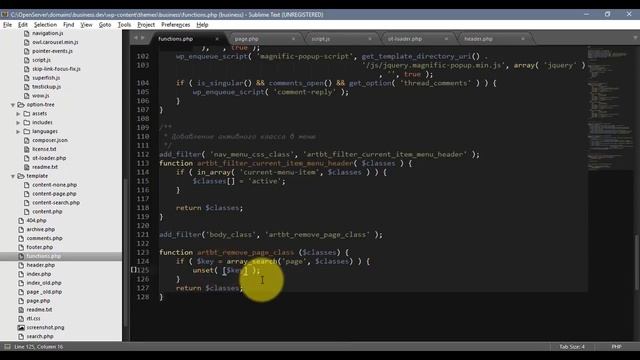Open content-search.php in the sidebar
Screen dimensions: 640x360
tap(56, 203)
